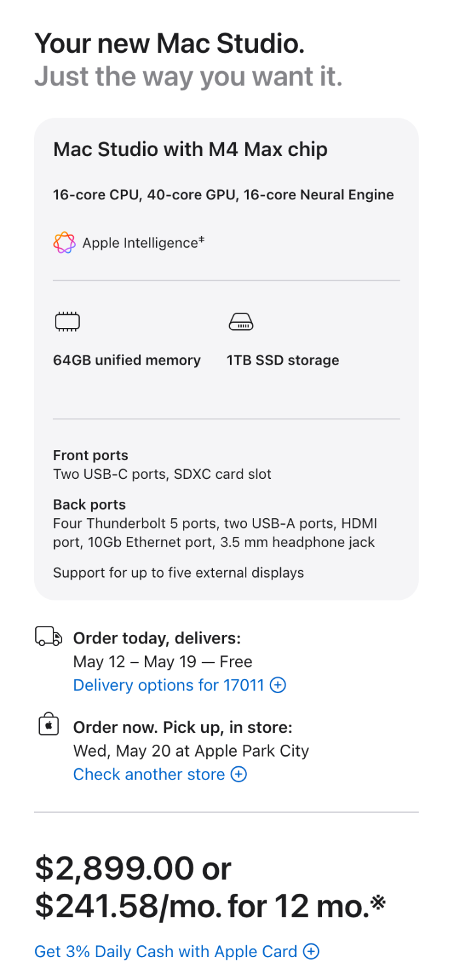Viewport: 454px width, 980px height.
Task: Open Get 3% Daily Cash with Apple Card
Action: click(x=166, y=951)
